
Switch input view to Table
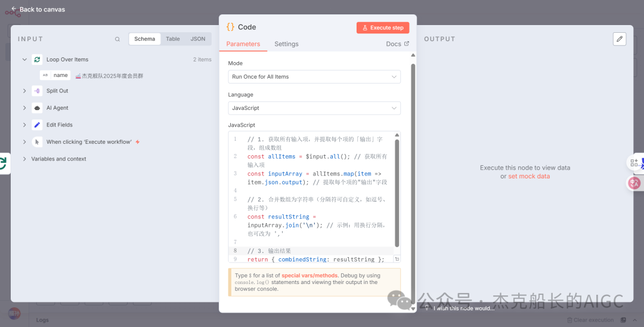pos(173,39)
